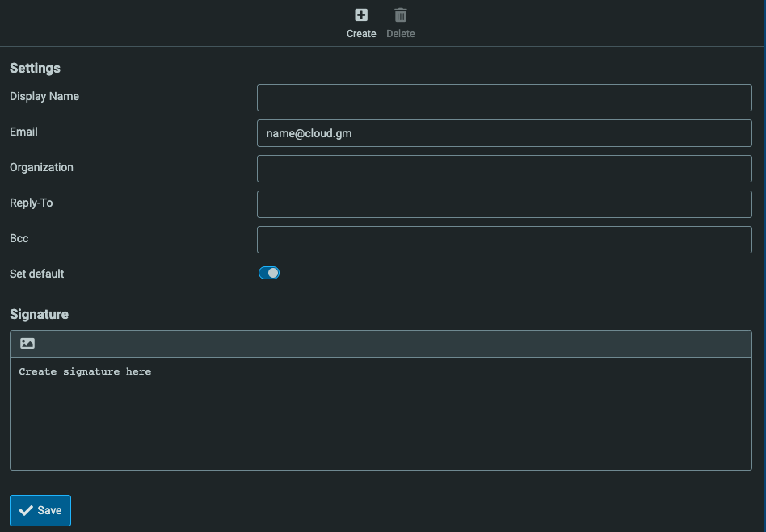Click the Display Name label
This screenshot has height=532, width=766.
coord(44,96)
